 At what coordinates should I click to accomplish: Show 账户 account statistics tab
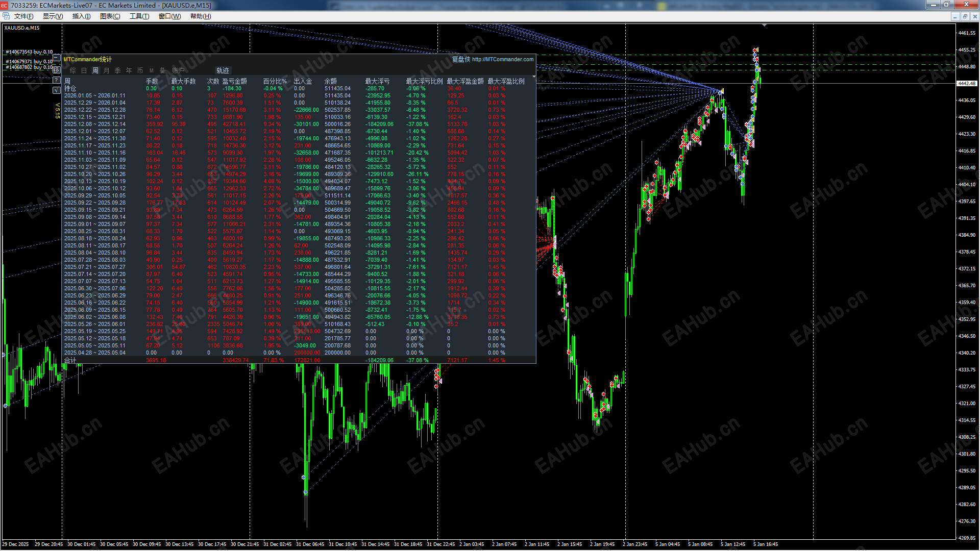pyautogui.click(x=178, y=70)
